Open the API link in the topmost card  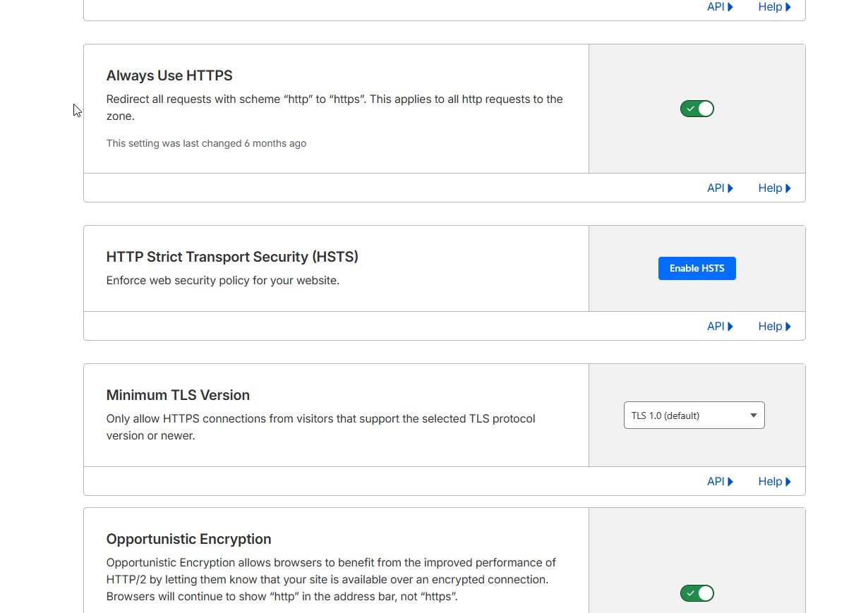(x=720, y=7)
